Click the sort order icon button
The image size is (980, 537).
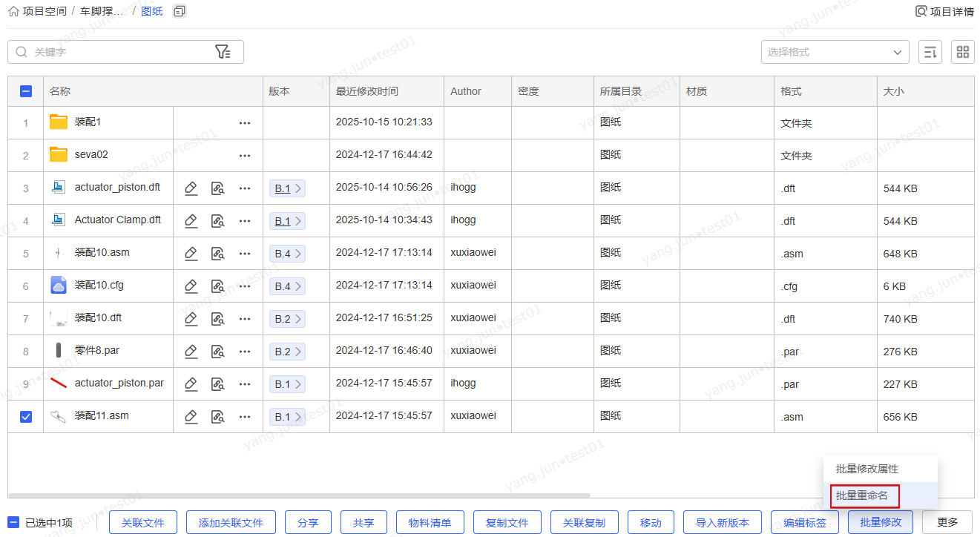[930, 52]
